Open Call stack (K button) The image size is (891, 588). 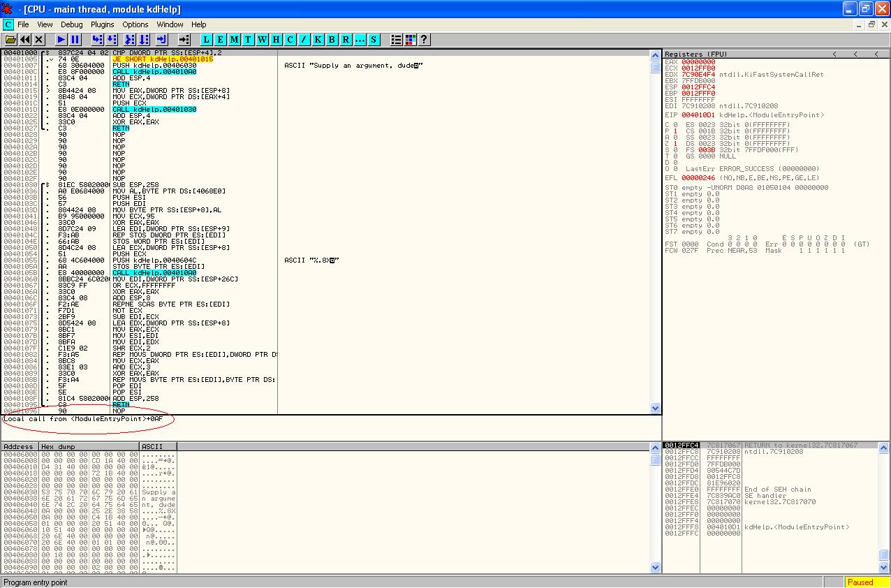point(318,40)
